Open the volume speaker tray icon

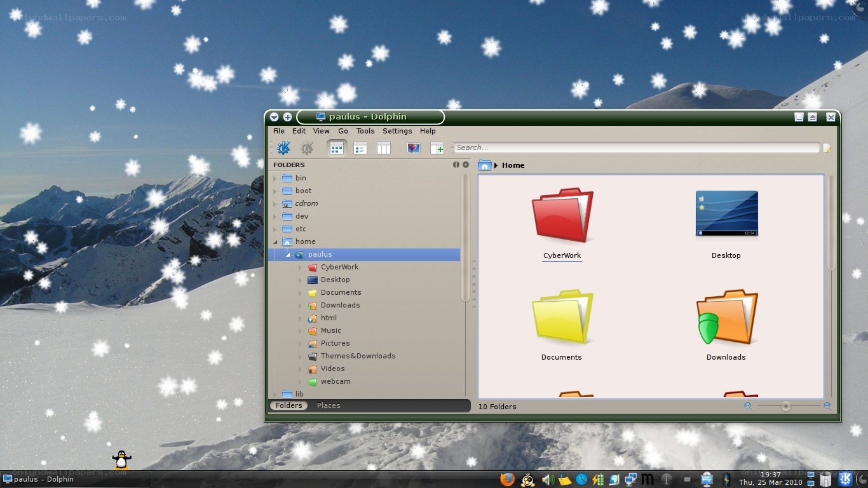(x=548, y=480)
